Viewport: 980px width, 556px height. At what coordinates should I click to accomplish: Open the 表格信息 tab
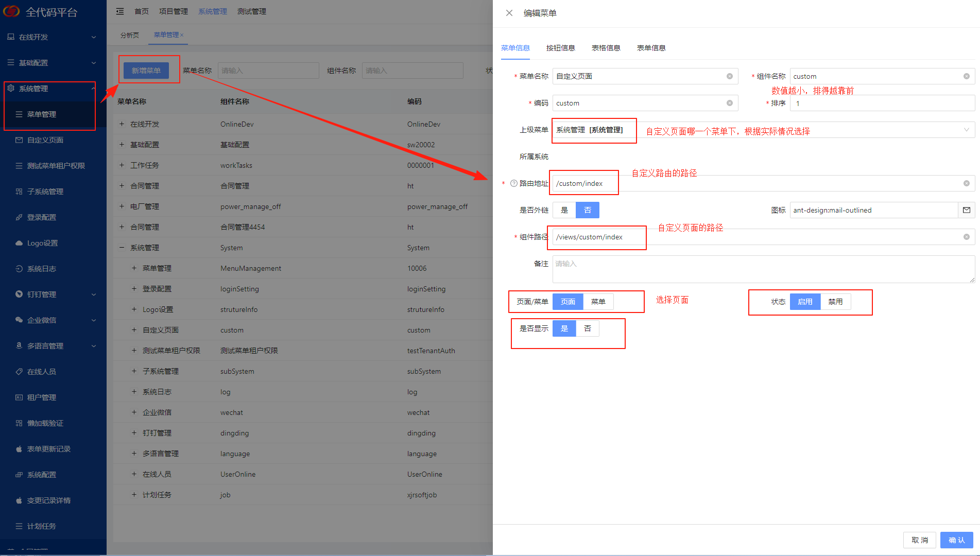coord(606,48)
